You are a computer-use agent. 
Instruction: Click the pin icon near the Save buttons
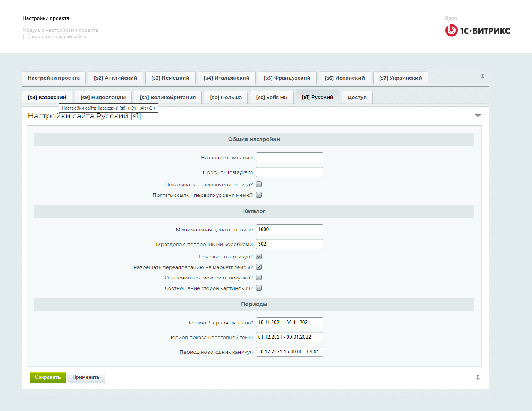click(478, 378)
